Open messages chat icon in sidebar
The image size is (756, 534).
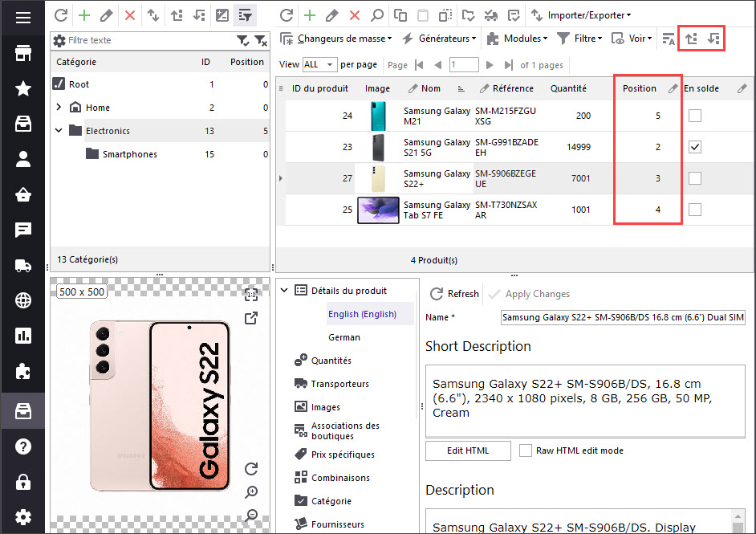coord(22,230)
